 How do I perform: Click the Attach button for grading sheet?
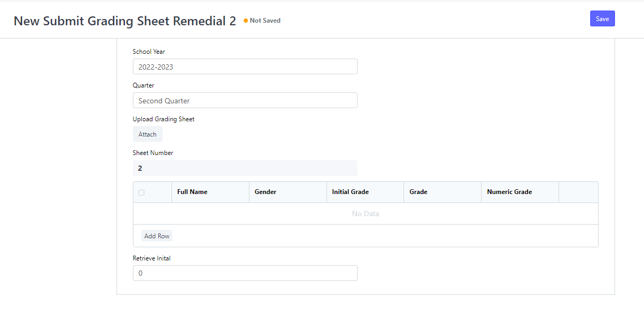point(148,134)
